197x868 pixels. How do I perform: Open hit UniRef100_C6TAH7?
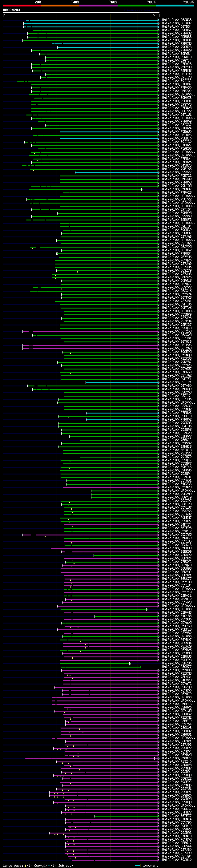coord(176,23)
